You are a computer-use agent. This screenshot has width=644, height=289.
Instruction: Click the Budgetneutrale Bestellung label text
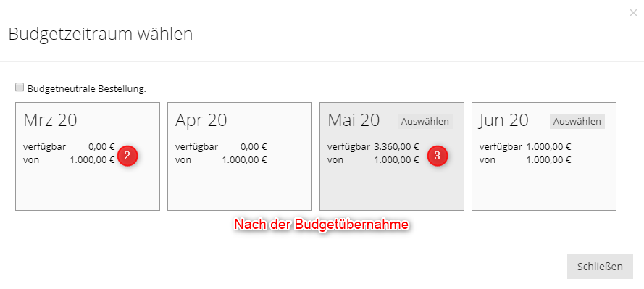[x=87, y=88]
